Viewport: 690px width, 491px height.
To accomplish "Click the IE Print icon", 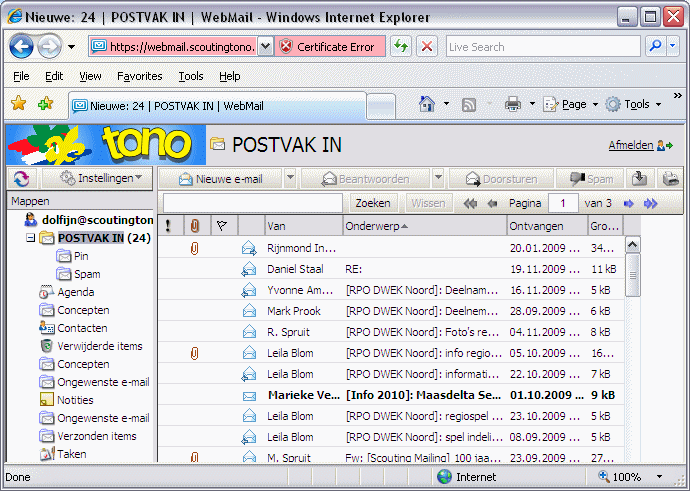I will 513,104.
